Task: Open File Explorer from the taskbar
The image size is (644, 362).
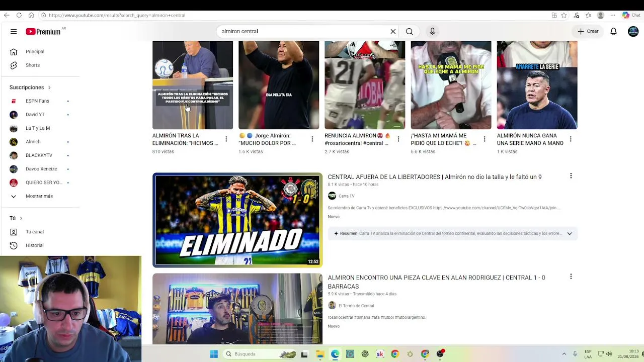Action: tap(320, 354)
